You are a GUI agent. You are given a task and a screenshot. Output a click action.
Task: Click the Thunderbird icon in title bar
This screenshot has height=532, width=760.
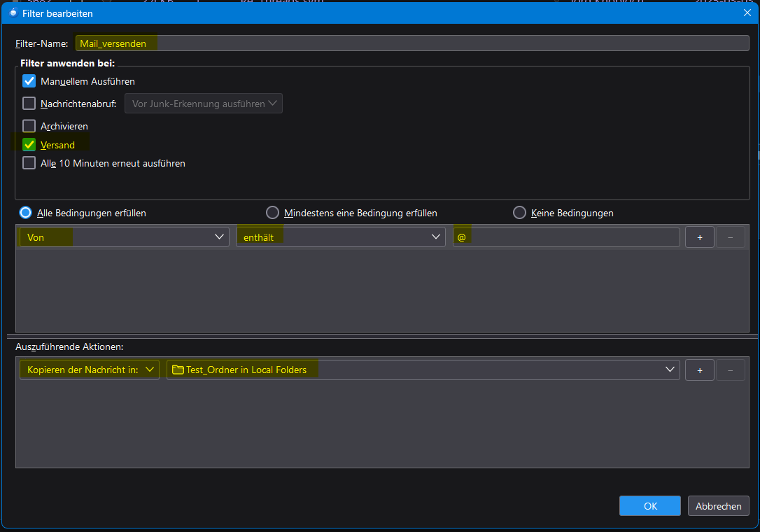pos(13,13)
